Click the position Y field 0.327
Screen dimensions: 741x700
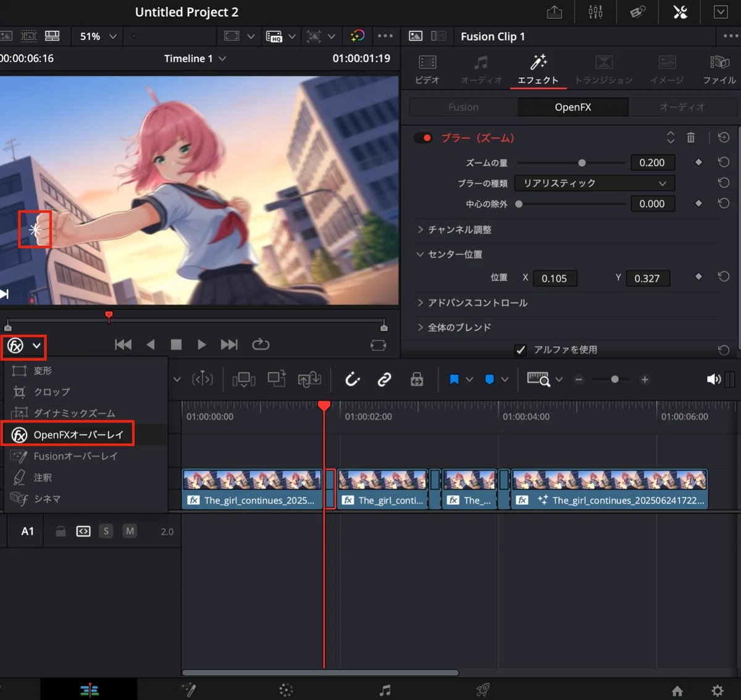(x=647, y=279)
